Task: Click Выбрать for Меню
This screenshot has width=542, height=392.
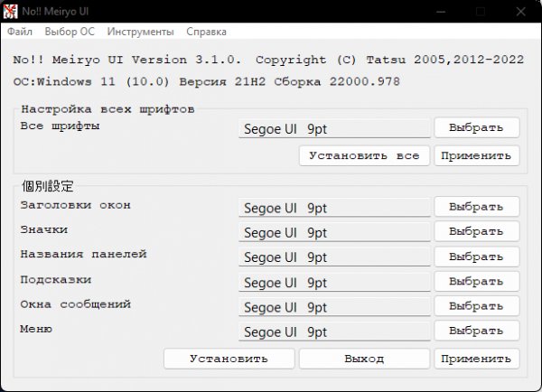Action: (x=477, y=331)
